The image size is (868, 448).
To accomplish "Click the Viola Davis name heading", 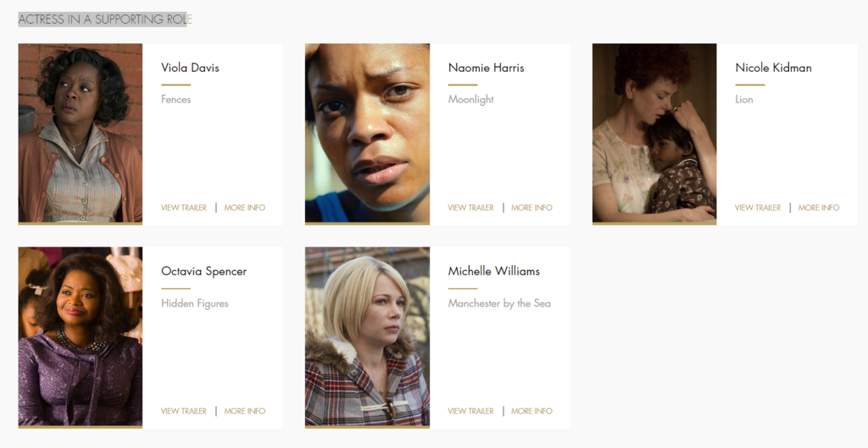I will [190, 68].
